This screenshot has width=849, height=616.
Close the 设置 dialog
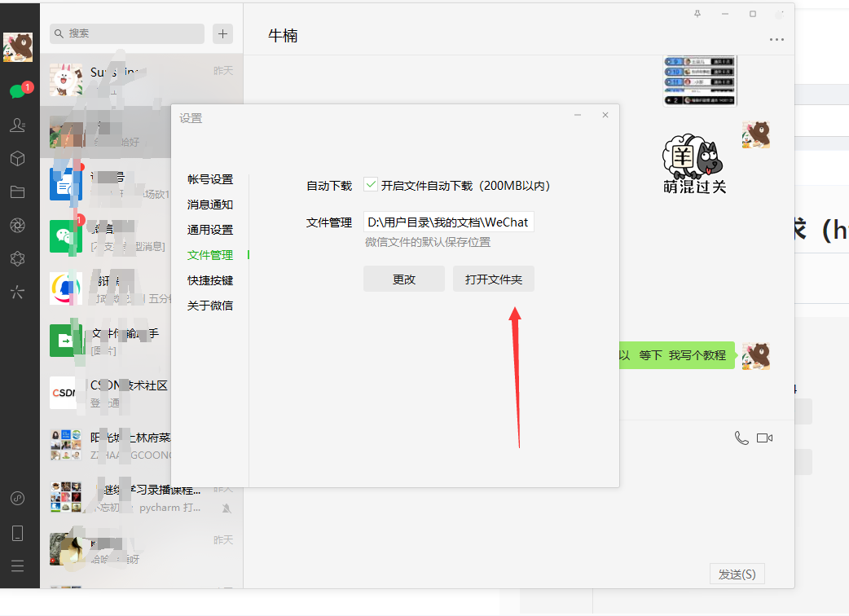coord(605,115)
